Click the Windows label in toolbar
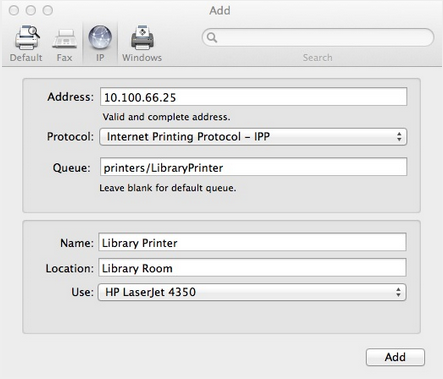This screenshot has width=443, height=379. pos(142,58)
